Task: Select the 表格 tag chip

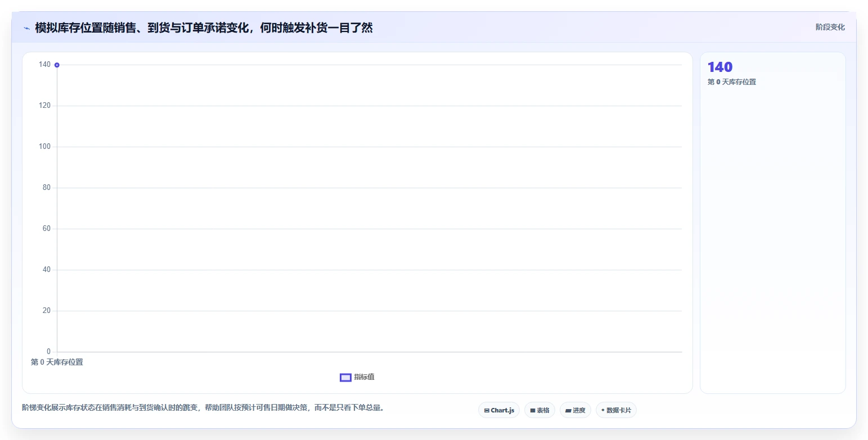Action: (x=539, y=410)
